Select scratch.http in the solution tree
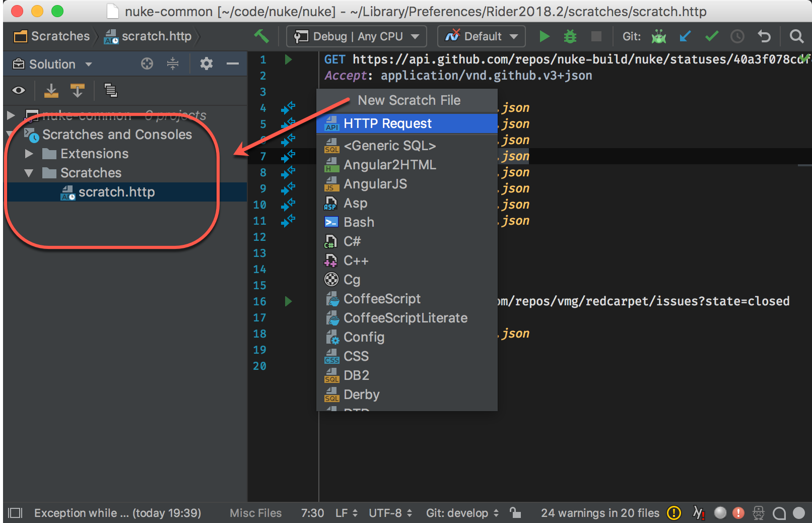812x523 pixels. [x=125, y=192]
